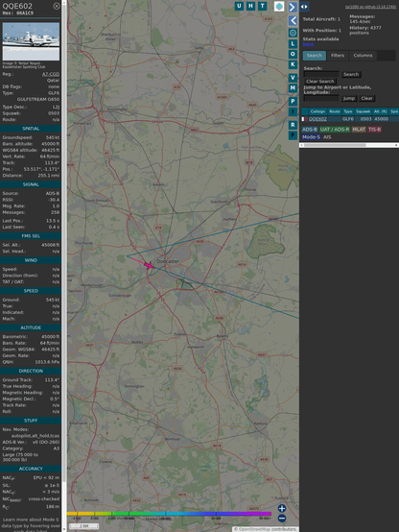Click the U map toggle button

239,6
